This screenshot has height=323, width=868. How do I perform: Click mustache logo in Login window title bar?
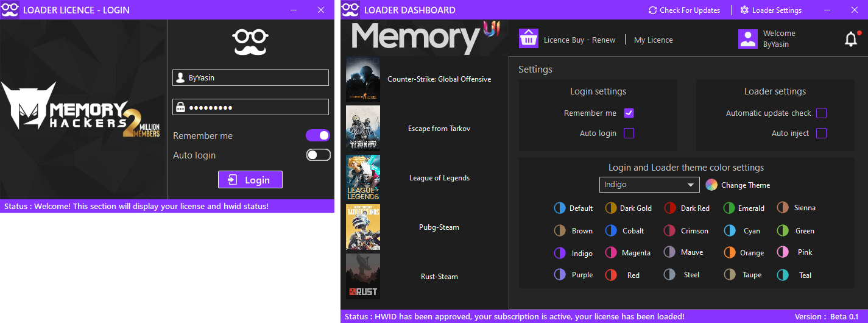[x=10, y=10]
